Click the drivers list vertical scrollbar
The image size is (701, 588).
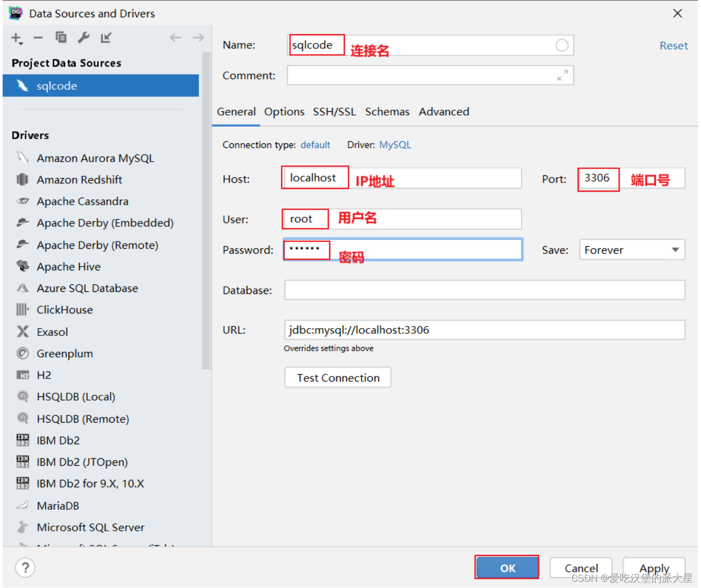[x=206, y=210]
